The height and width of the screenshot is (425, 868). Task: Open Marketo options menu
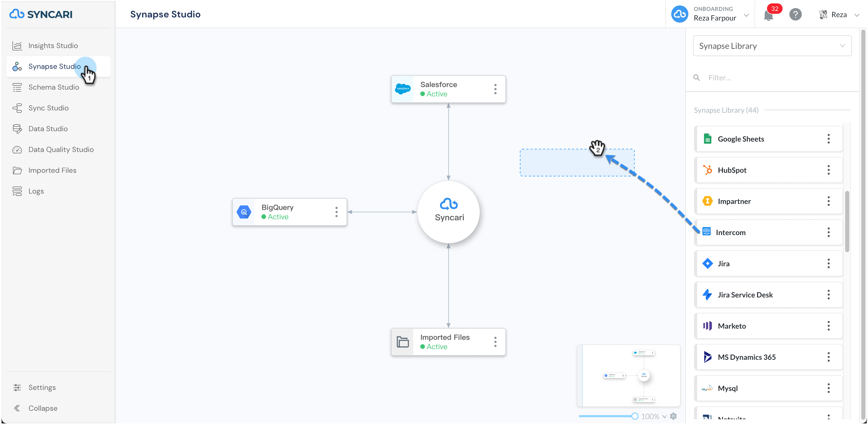(828, 326)
